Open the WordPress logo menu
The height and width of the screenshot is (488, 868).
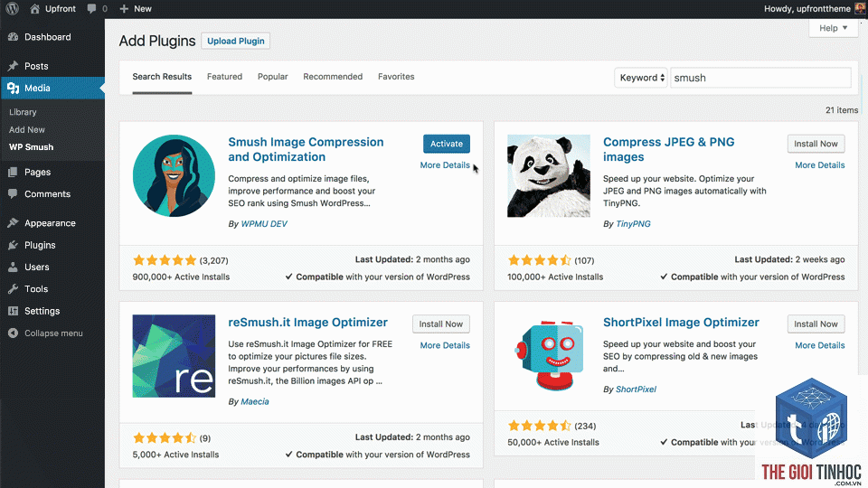tap(12, 8)
